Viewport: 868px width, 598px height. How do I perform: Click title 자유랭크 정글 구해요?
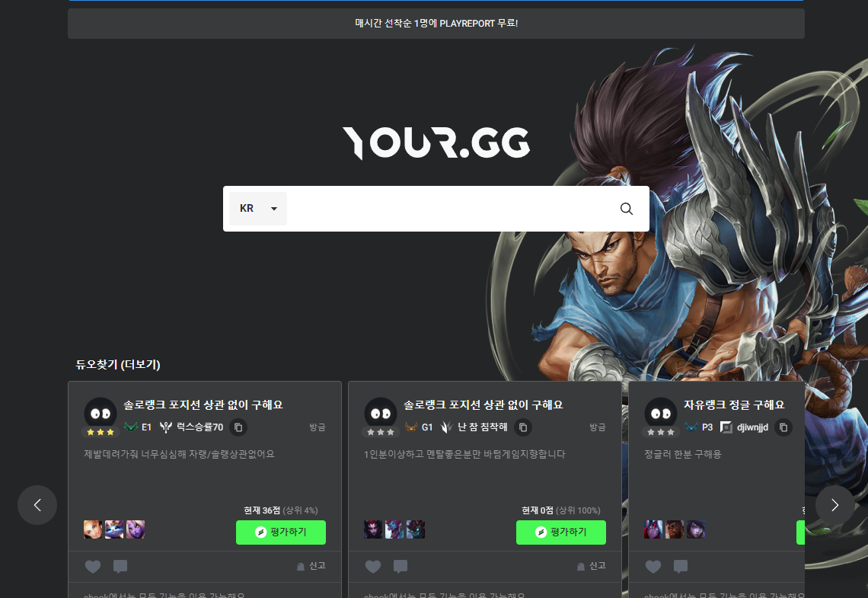tap(733, 405)
